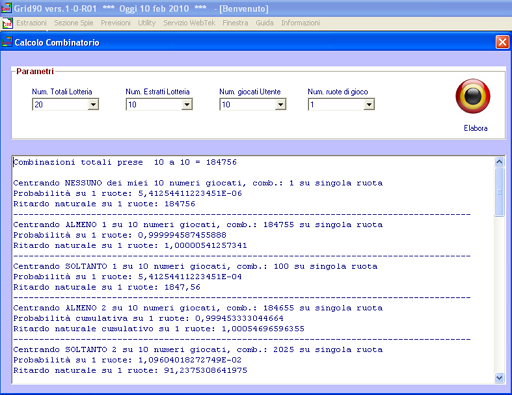This screenshot has width=512, height=395.
Task: Click the 'Num. Totali Lotteria' label
Action: click(x=62, y=92)
